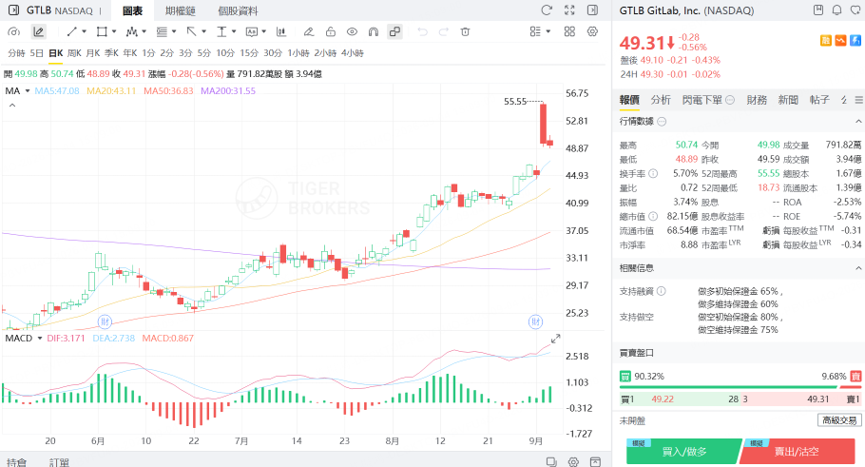Enter fullscreen chart mode
The width and height of the screenshot is (865, 467).
pos(570,10)
